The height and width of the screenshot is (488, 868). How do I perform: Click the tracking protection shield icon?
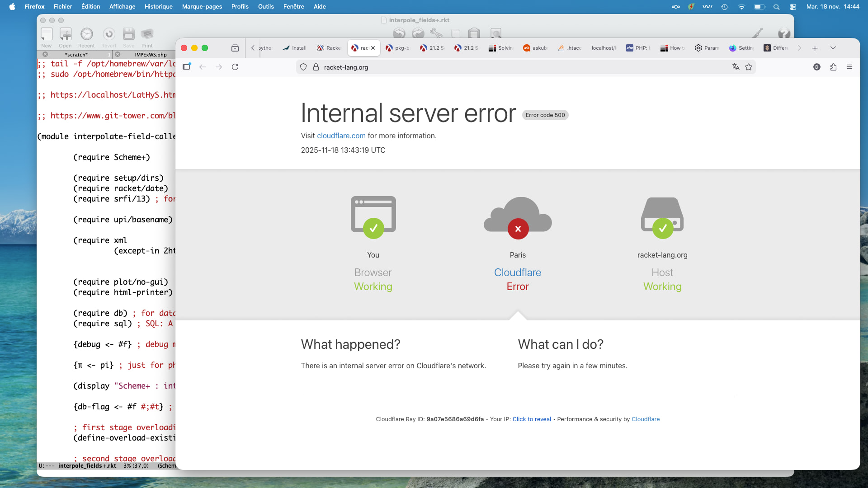(303, 67)
